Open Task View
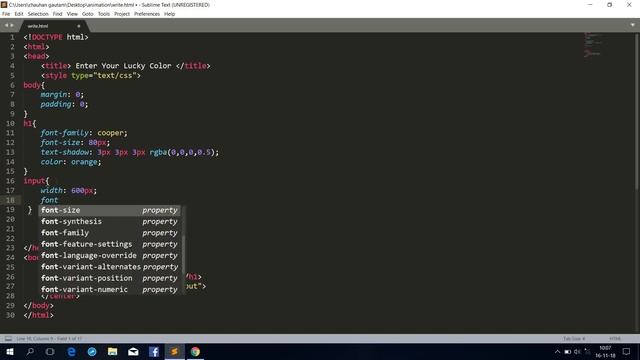Screen dimensions: 640x360 point(50,351)
